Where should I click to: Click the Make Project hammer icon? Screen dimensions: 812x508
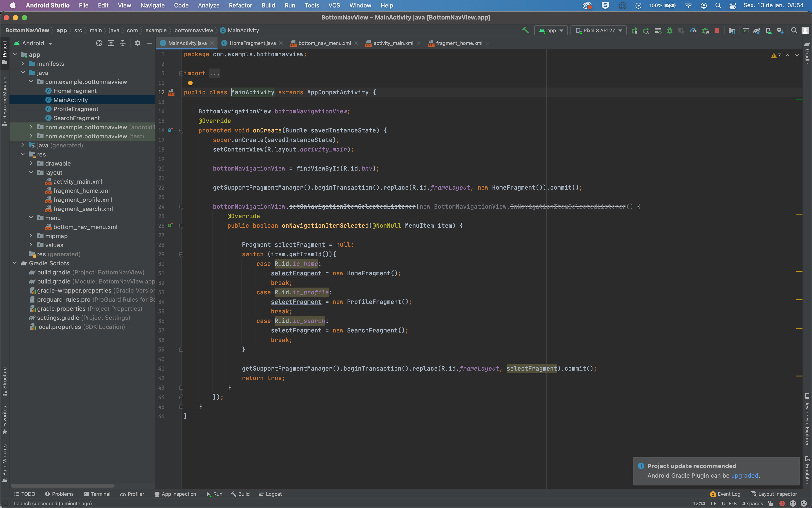[x=525, y=30]
